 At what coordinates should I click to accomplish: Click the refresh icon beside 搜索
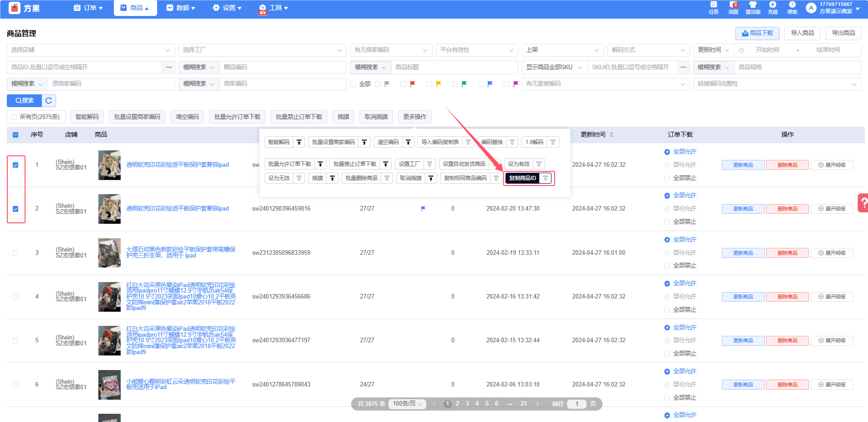point(49,101)
